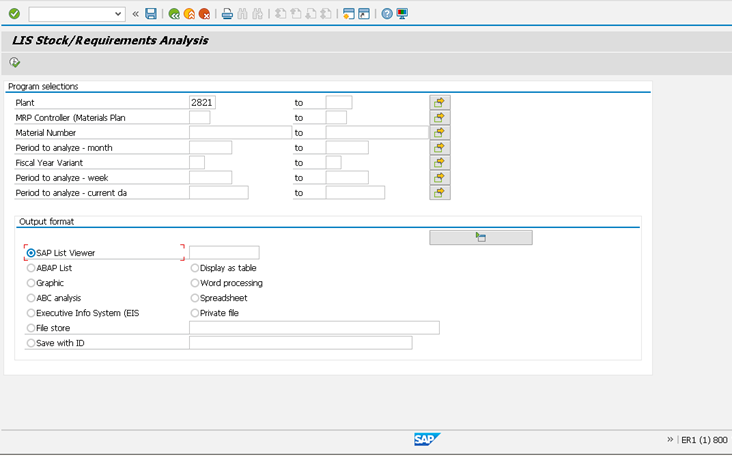Click the Execute clock icon
Screen dimensions: 732x456
[x=14, y=62]
